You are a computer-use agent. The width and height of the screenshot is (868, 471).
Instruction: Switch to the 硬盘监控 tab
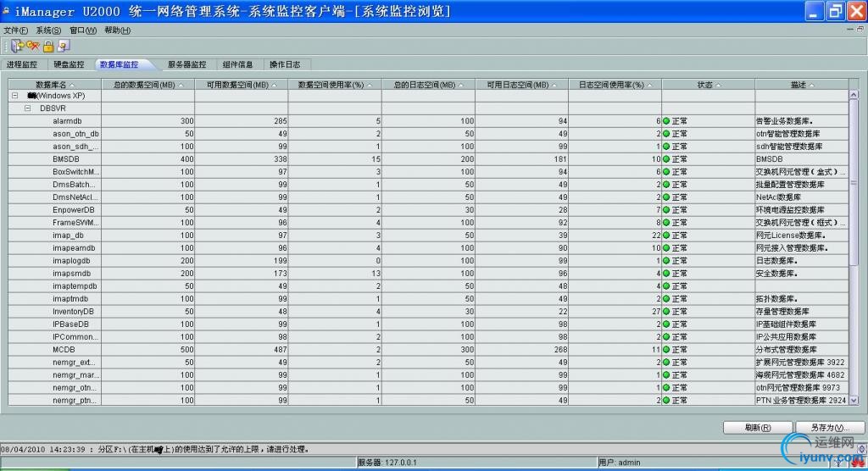pyautogui.click(x=70, y=64)
